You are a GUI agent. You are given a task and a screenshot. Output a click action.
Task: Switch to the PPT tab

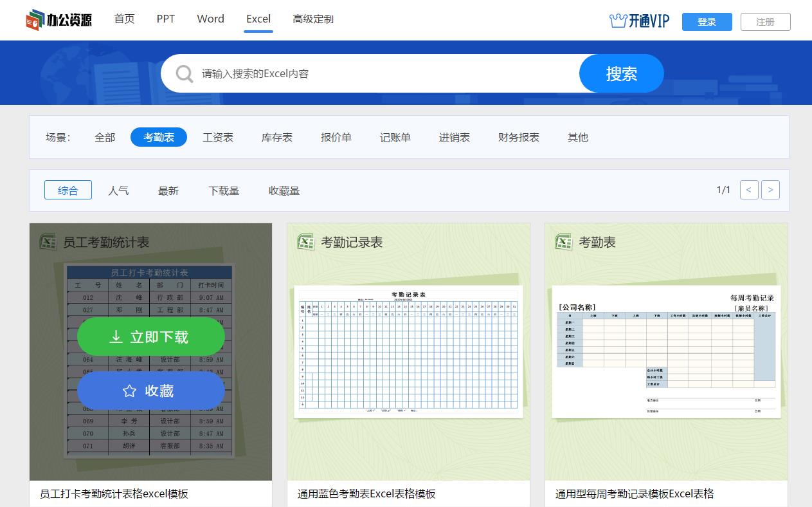165,19
